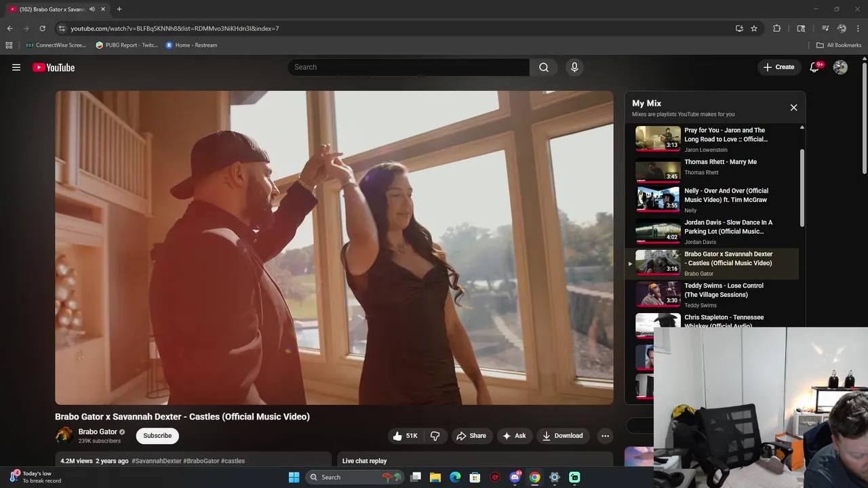The height and width of the screenshot is (488, 868).
Task: Open ConnectWise bookmark
Action: point(56,45)
